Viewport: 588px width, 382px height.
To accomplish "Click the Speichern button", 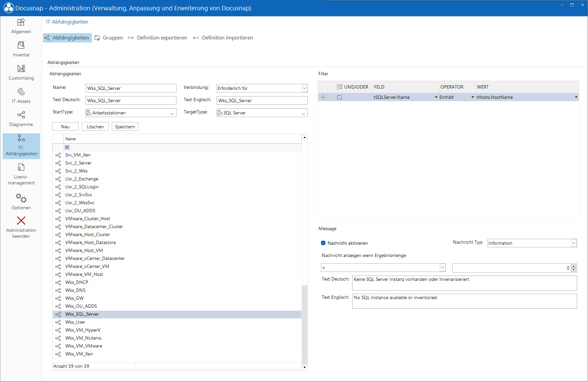I will point(125,127).
